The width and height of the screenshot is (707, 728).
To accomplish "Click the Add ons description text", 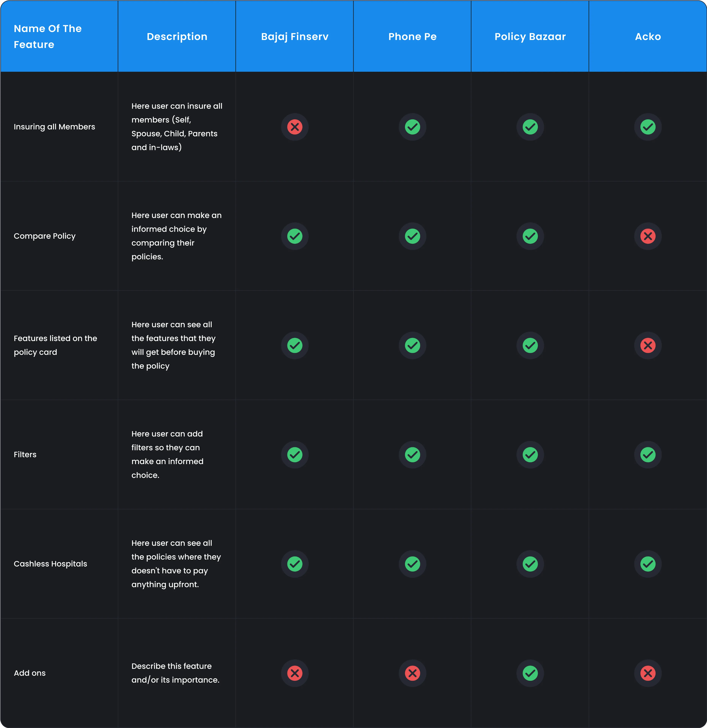I will click(175, 673).
